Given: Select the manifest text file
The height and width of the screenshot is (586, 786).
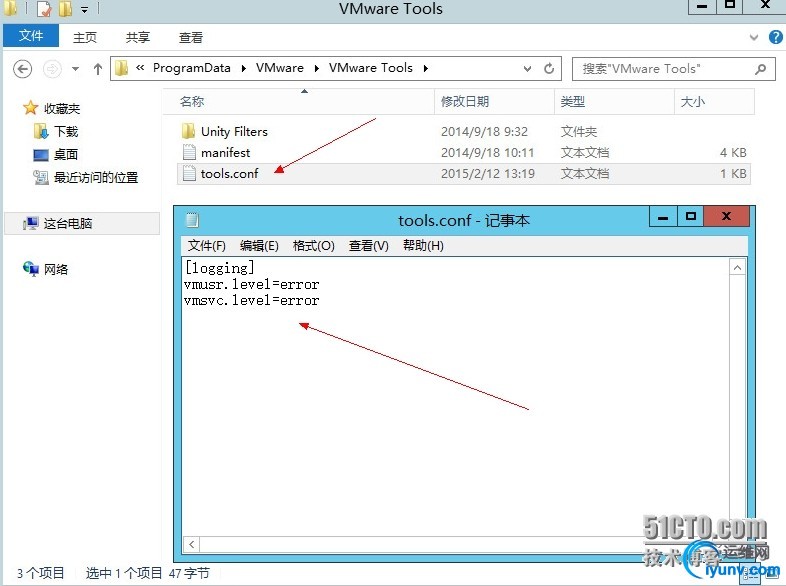Looking at the screenshot, I should [x=225, y=152].
